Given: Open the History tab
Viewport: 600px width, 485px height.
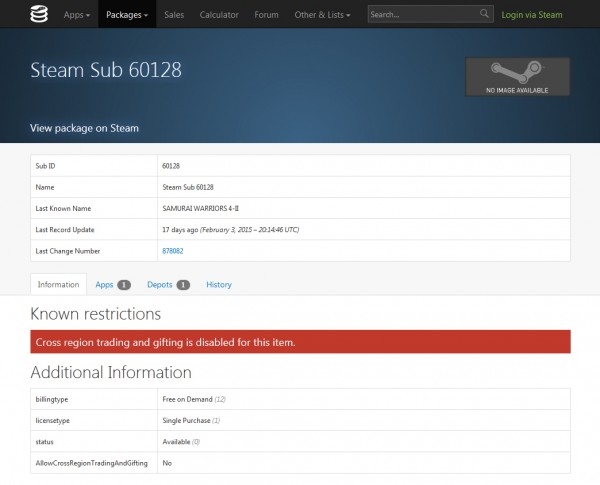Looking at the screenshot, I should coord(218,284).
